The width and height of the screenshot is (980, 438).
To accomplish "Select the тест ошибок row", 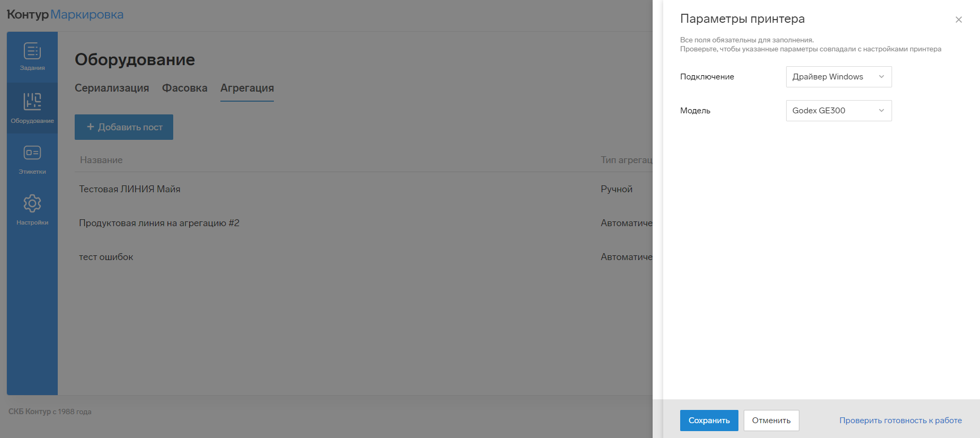I will click(x=106, y=257).
